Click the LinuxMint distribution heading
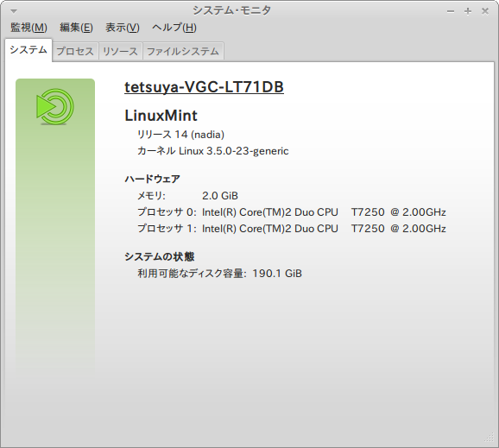The height and width of the screenshot is (448, 499). [161, 116]
